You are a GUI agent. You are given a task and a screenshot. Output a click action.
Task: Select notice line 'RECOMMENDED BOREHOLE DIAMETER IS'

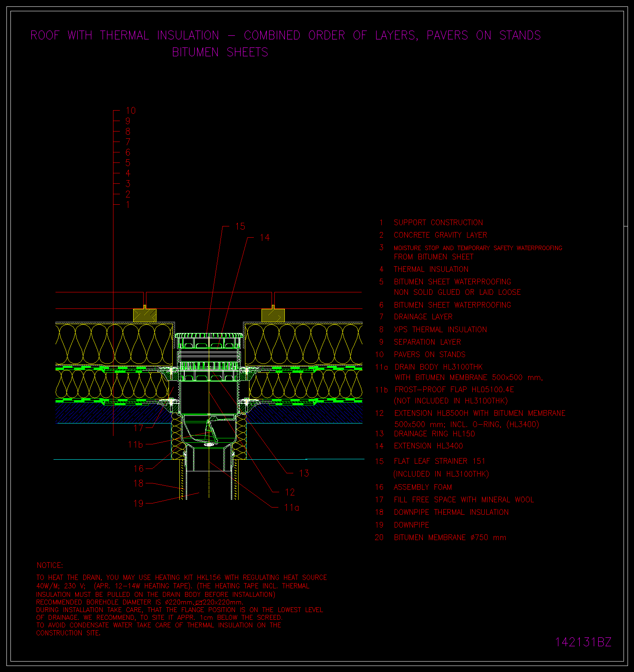140,602
